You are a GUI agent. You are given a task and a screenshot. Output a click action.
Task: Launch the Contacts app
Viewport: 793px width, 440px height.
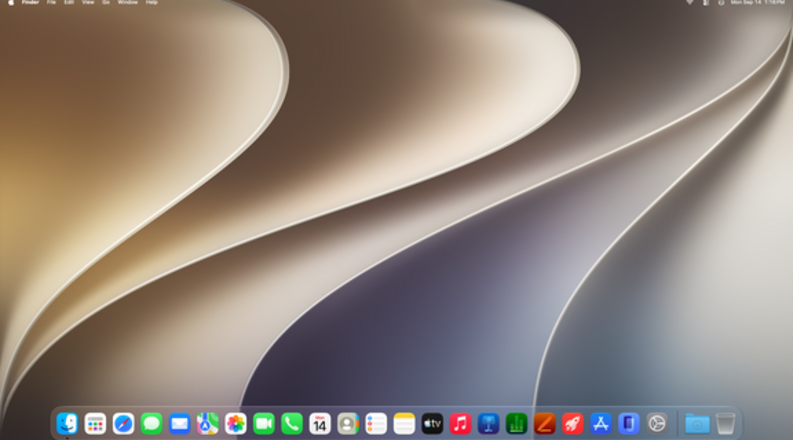pyautogui.click(x=348, y=423)
